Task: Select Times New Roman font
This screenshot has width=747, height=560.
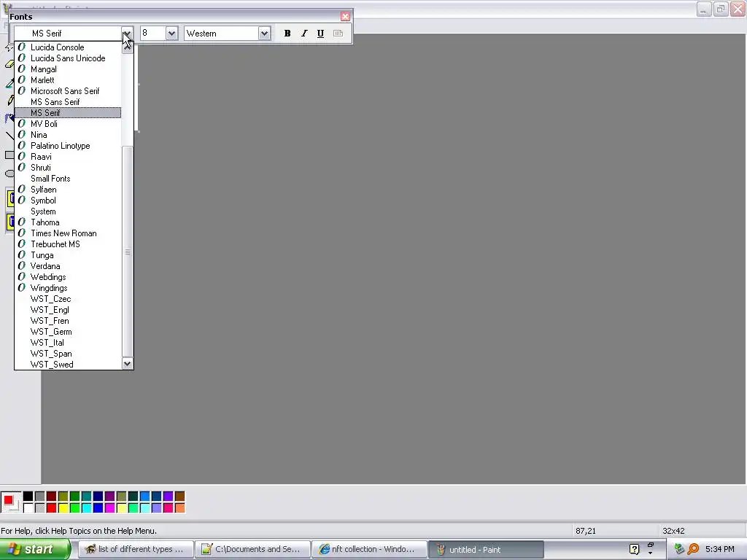Action: pyautogui.click(x=68, y=233)
